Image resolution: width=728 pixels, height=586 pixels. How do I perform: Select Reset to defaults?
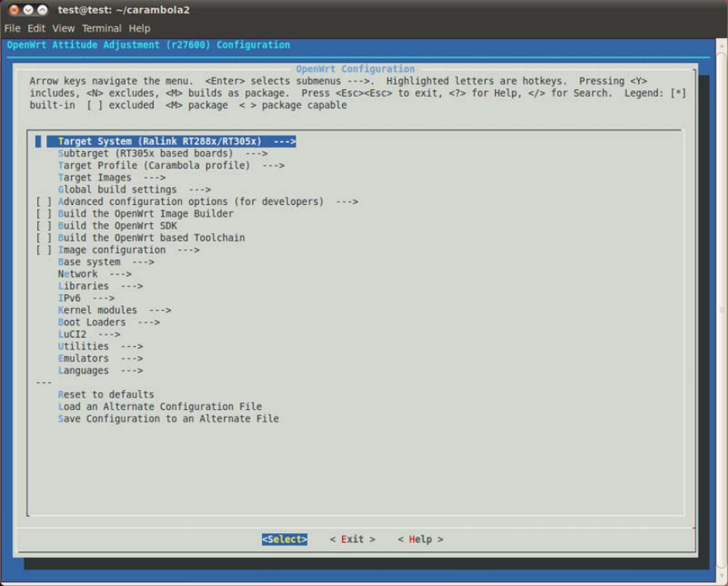(x=106, y=395)
